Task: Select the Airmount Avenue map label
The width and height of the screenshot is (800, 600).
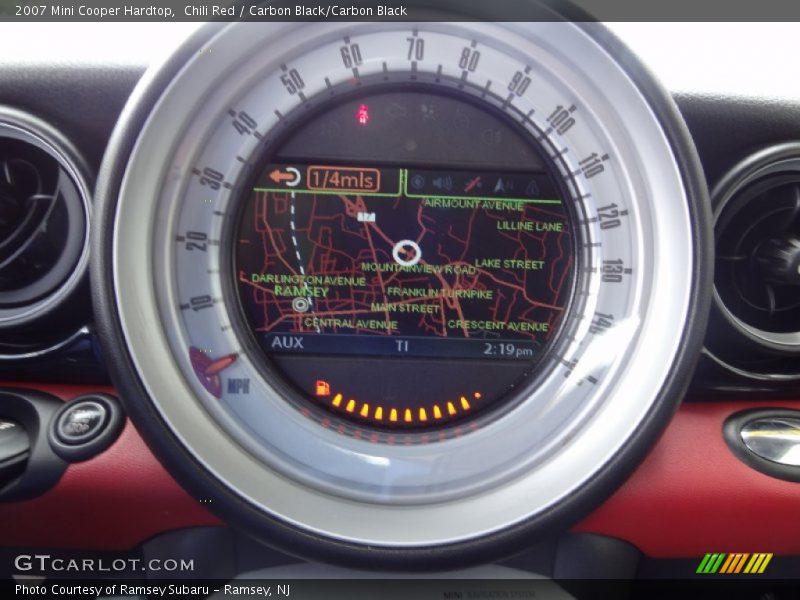Action: click(473, 204)
